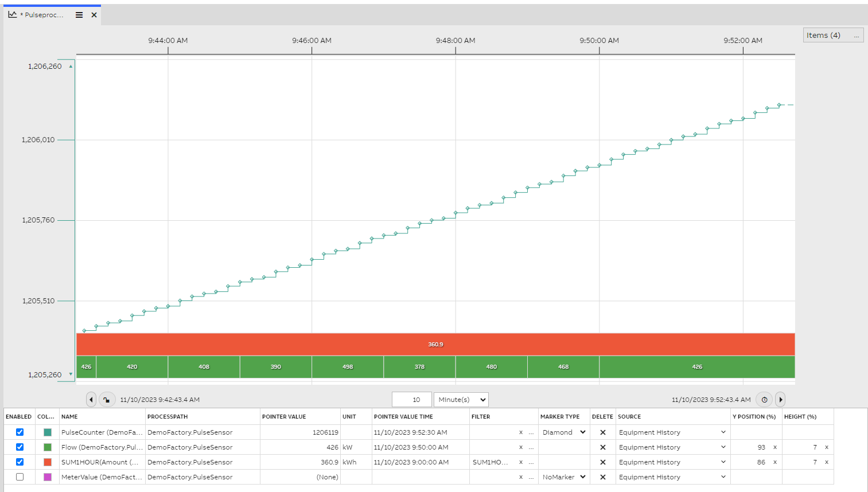Clear the Flow row filter with the x icon
The width and height of the screenshot is (868, 492).
point(521,447)
